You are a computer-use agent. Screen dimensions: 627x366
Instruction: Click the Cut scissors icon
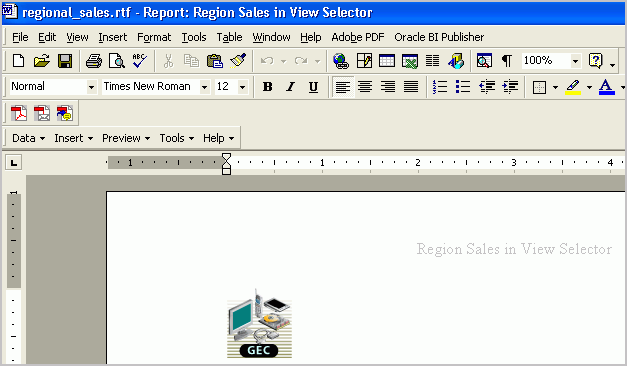pyautogui.click(x=169, y=61)
